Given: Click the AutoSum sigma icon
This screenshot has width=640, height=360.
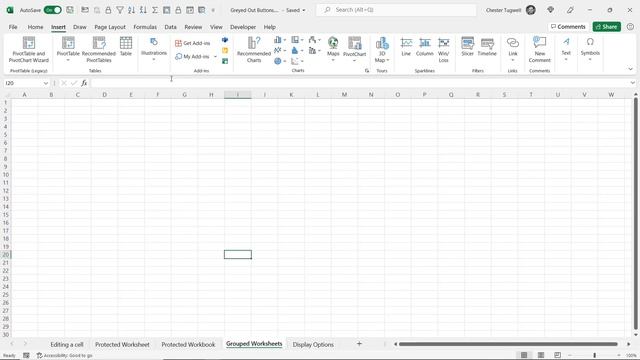Looking at the screenshot, I should point(155,10).
